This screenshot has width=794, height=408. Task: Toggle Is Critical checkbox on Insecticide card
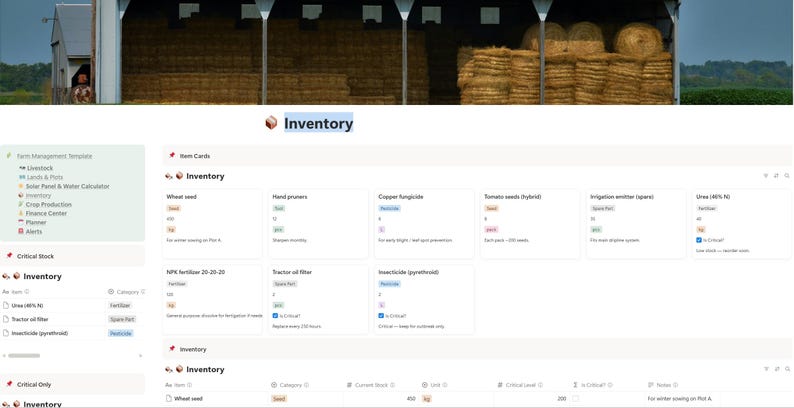[381, 316]
